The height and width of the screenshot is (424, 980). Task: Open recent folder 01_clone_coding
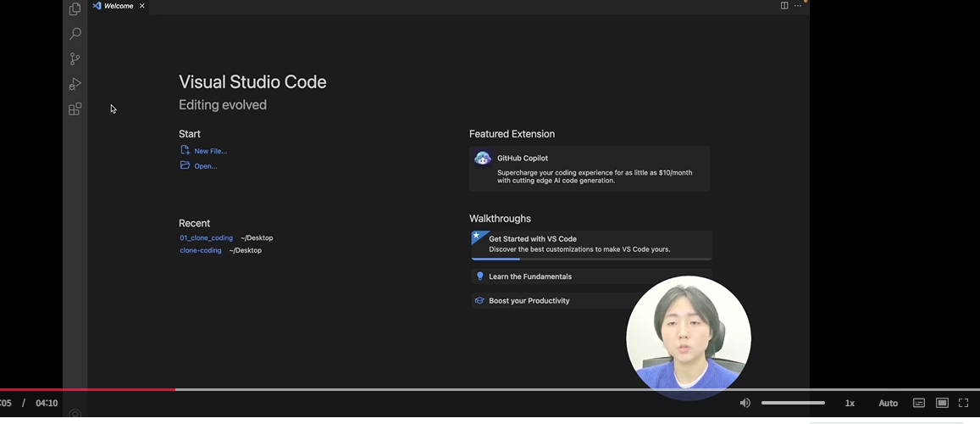(207, 237)
